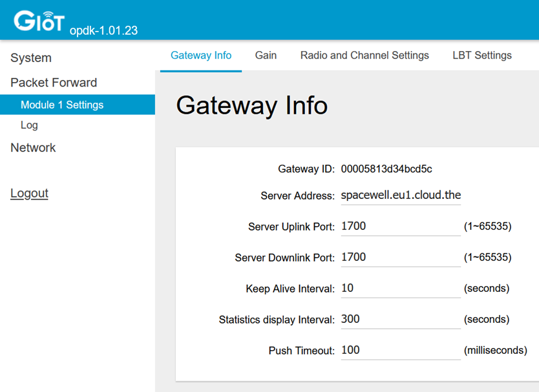Click the GIoT logo
The image size is (539, 392).
coord(39,21)
